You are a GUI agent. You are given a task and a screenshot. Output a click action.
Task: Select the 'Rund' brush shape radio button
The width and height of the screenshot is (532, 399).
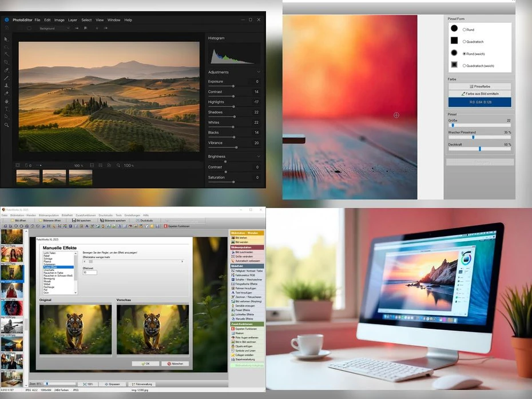464,29
